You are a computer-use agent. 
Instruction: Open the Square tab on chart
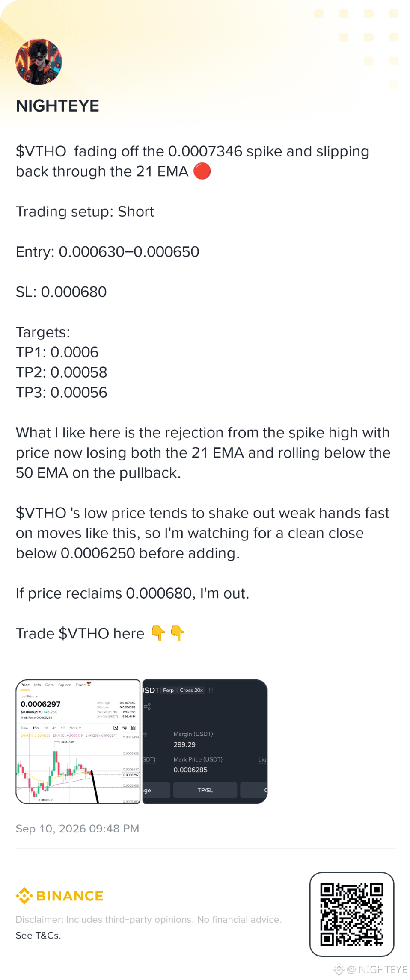click(x=65, y=685)
